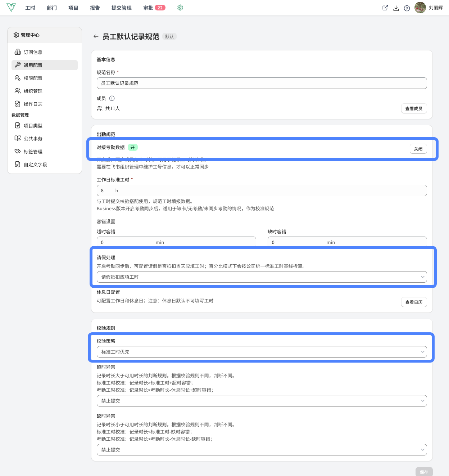Click the 订阅信息 sidebar icon

click(18, 52)
